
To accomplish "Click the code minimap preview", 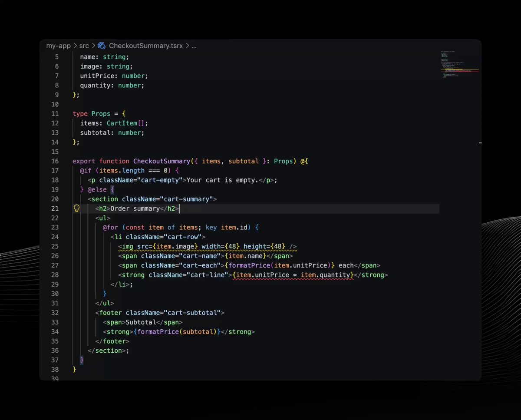I will point(460,65).
